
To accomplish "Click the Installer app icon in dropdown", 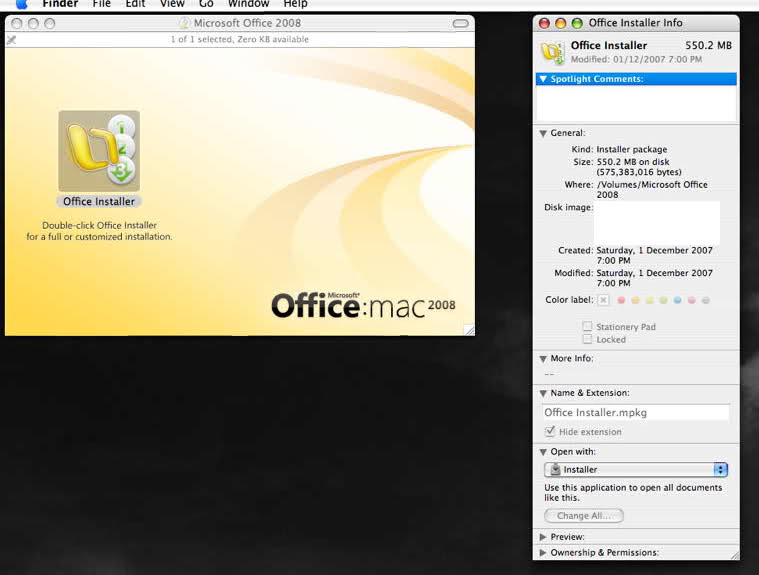I will coord(556,469).
